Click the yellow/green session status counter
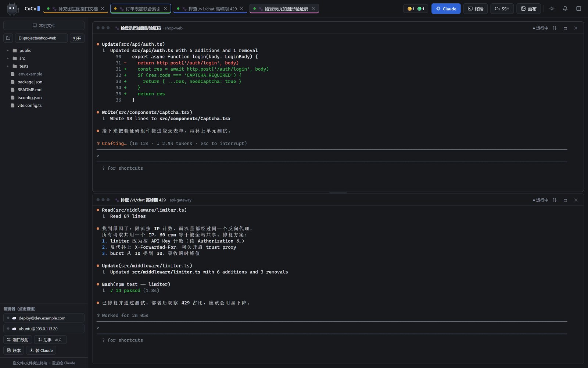This screenshot has width=588, height=368. click(416, 8)
